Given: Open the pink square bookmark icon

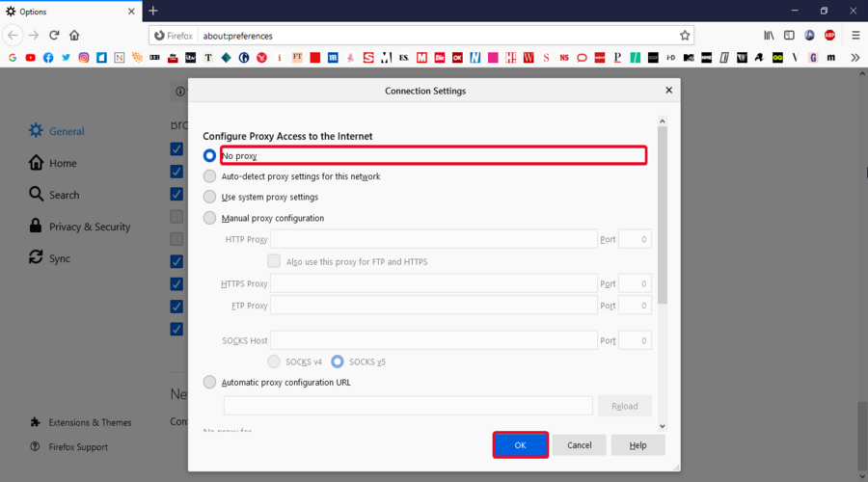Looking at the screenshot, I should pos(493,58).
